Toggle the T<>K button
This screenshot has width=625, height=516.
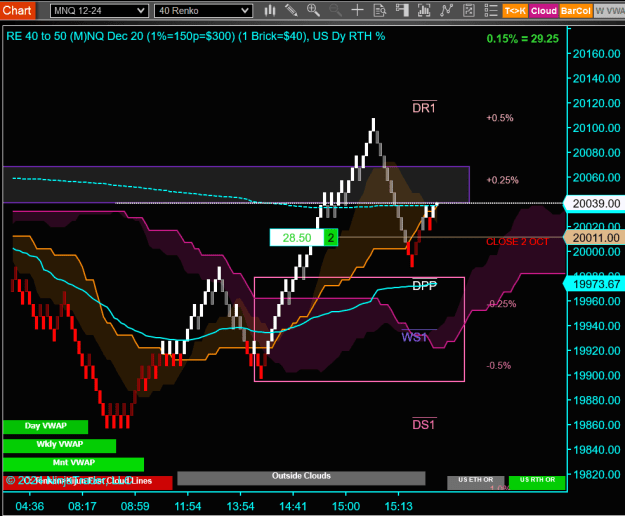[x=515, y=11]
